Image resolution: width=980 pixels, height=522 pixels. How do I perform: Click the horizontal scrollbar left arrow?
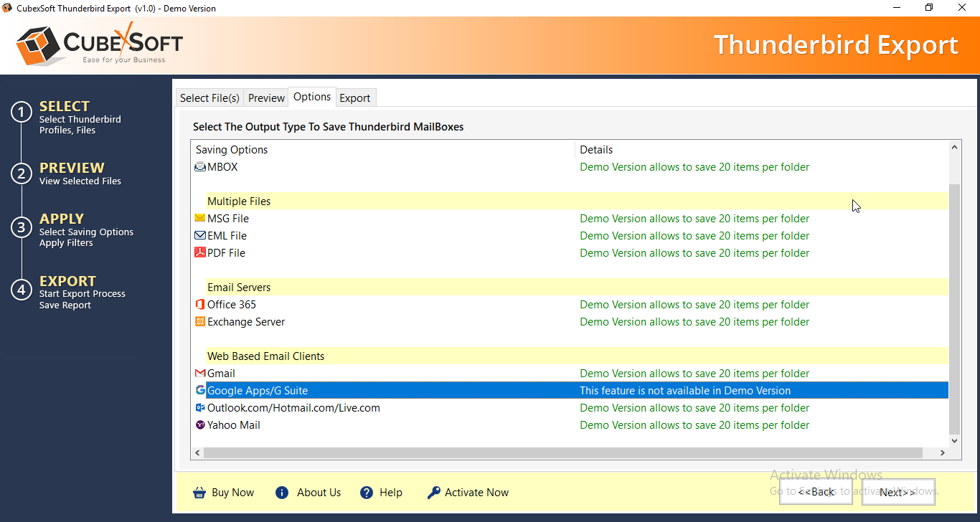(197, 453)
